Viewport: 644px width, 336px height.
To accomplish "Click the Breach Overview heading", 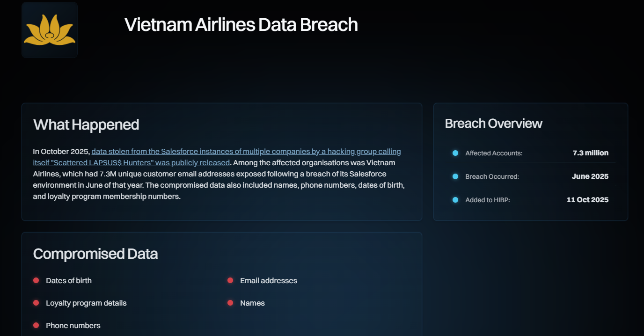I will (493, 123).
